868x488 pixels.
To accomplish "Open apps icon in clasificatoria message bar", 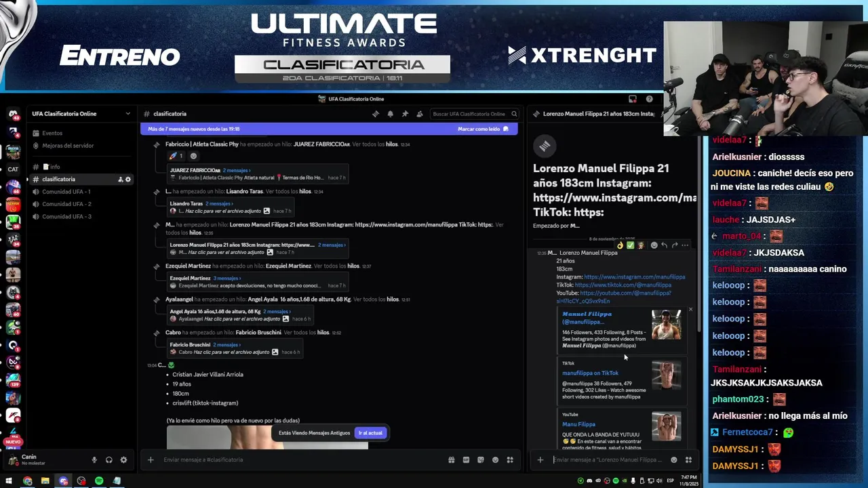I will 510,460.
